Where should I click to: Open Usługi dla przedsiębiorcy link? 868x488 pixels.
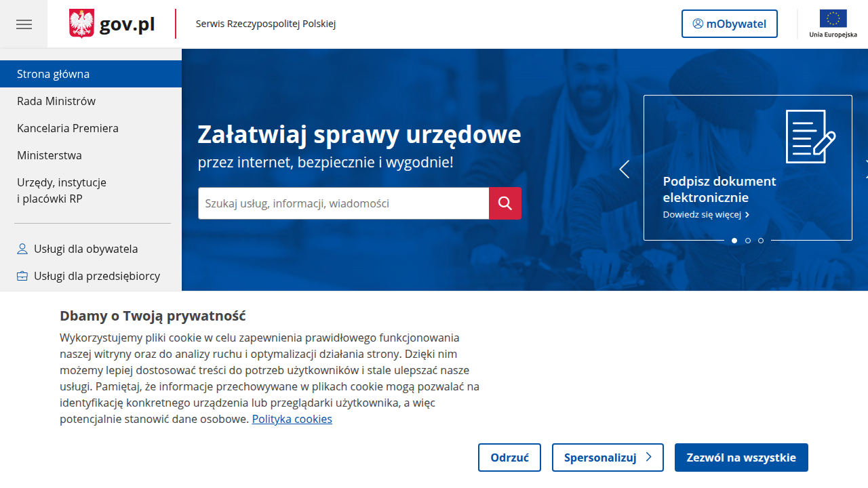click(97, 276)
